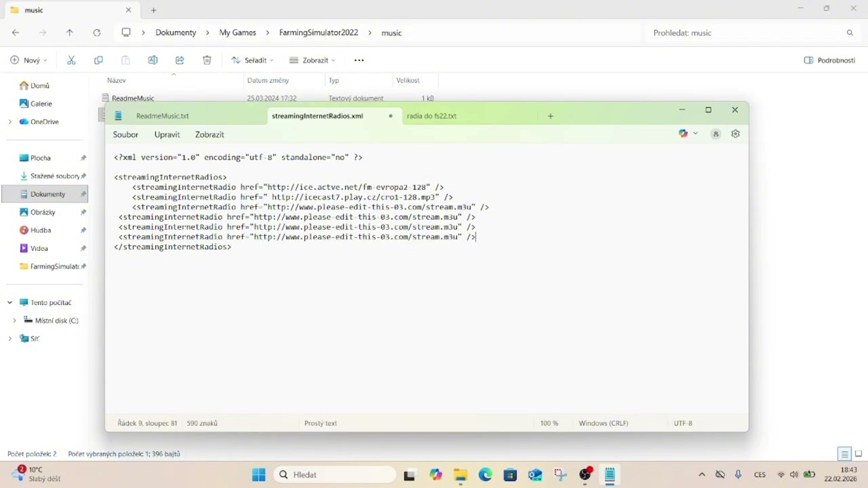Viewport: 868px width, 488px height.
Task: Click the Rename icon in Explorer toolbar
Action: pyautogui.click(x=153, y=60)
